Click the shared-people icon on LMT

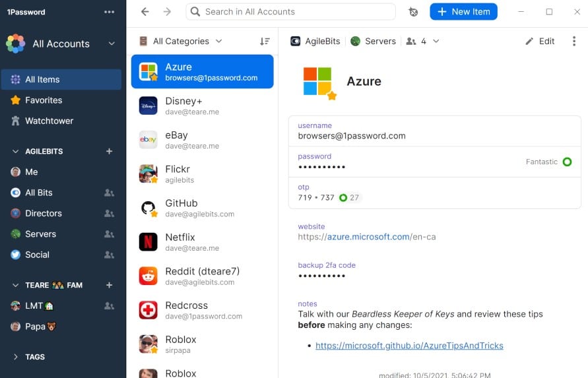pos(109,306)
